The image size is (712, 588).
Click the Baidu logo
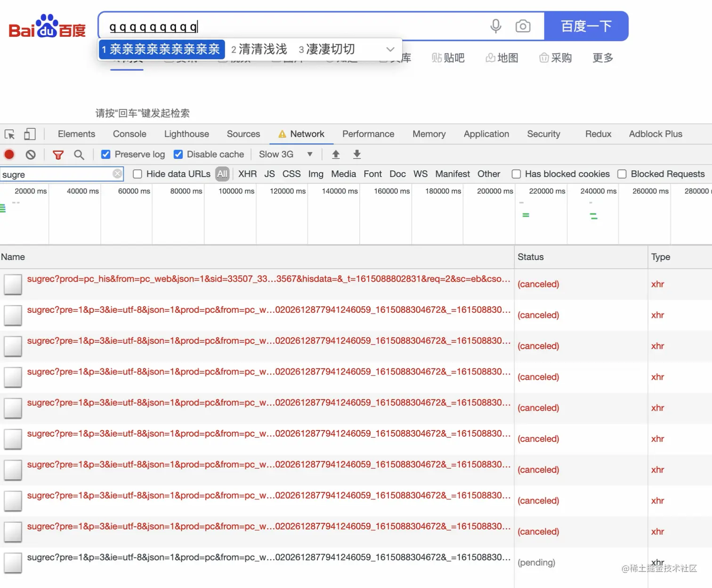[47, 26]
